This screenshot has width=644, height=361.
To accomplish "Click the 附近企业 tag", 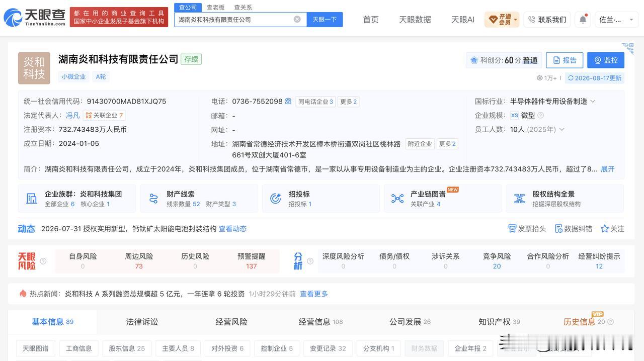I will click(x=420, y=144).
